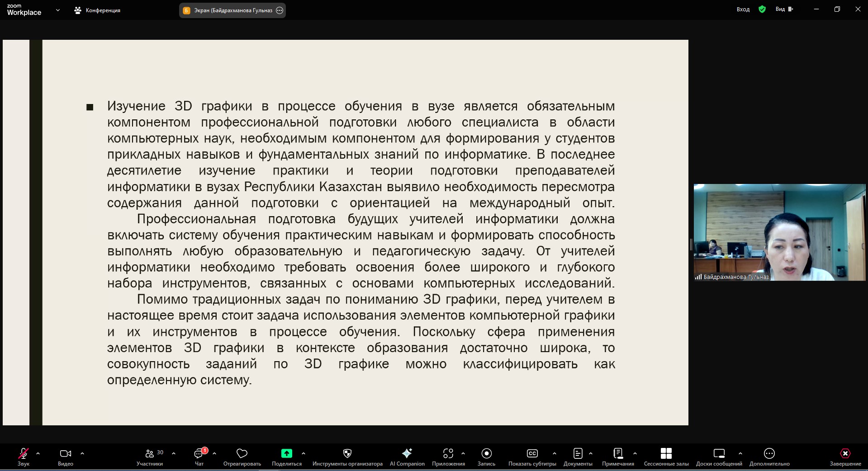Screen dimensions: 868x471
Task: Open the Сессионные залы breakout rooms
Action: tap(666, 453)
